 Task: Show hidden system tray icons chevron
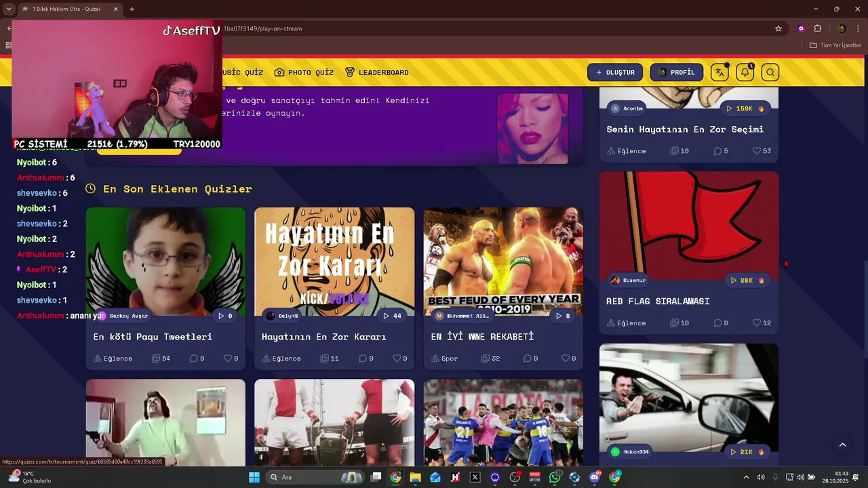point(747,477)
